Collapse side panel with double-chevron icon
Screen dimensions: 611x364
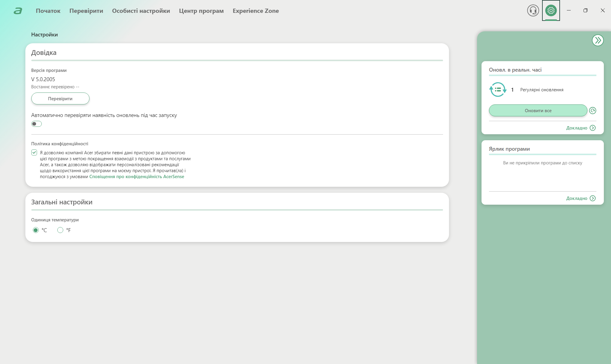598,40
